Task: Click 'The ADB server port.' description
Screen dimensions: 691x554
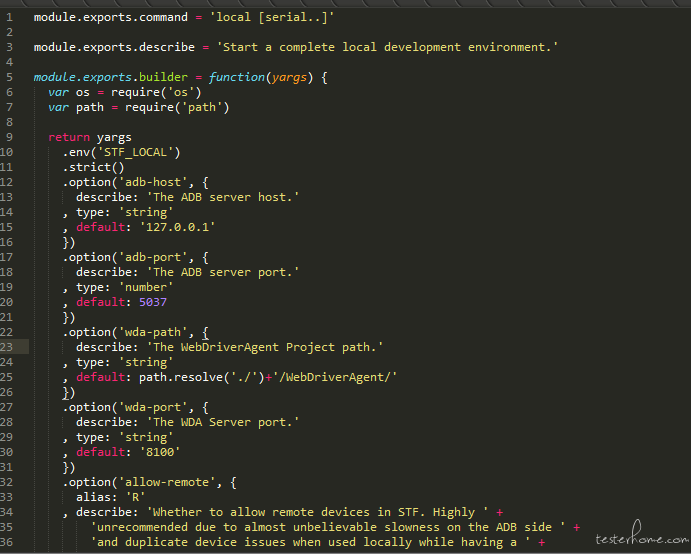Action: pos(223,272)
